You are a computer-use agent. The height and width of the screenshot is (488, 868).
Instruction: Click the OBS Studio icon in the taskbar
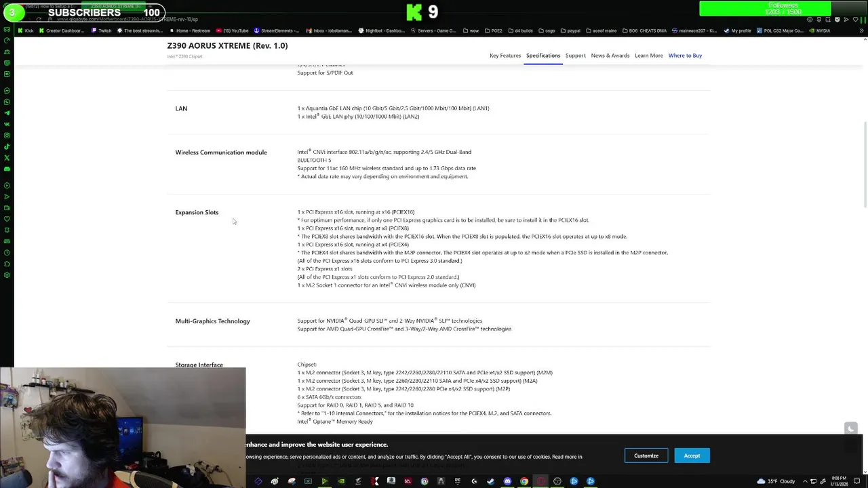tap(557, 481)
